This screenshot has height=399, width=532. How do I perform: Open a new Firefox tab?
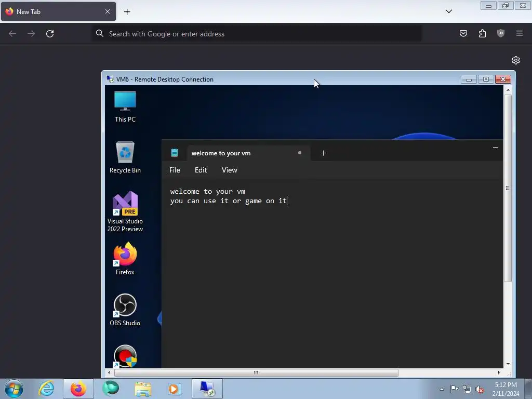(127, 11)
